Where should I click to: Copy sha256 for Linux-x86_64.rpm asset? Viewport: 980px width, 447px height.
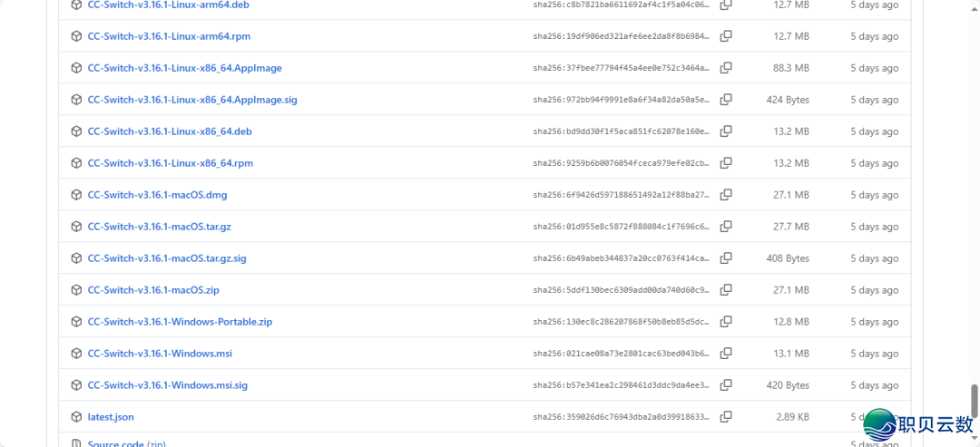726,163
